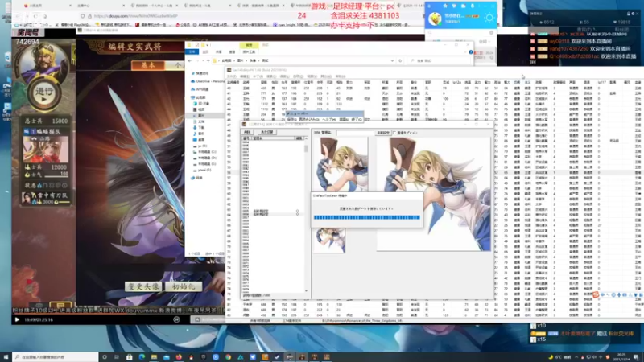Click the 武将编号 column header in editor table
Screen dimensions: 644x362
point(233,83)
